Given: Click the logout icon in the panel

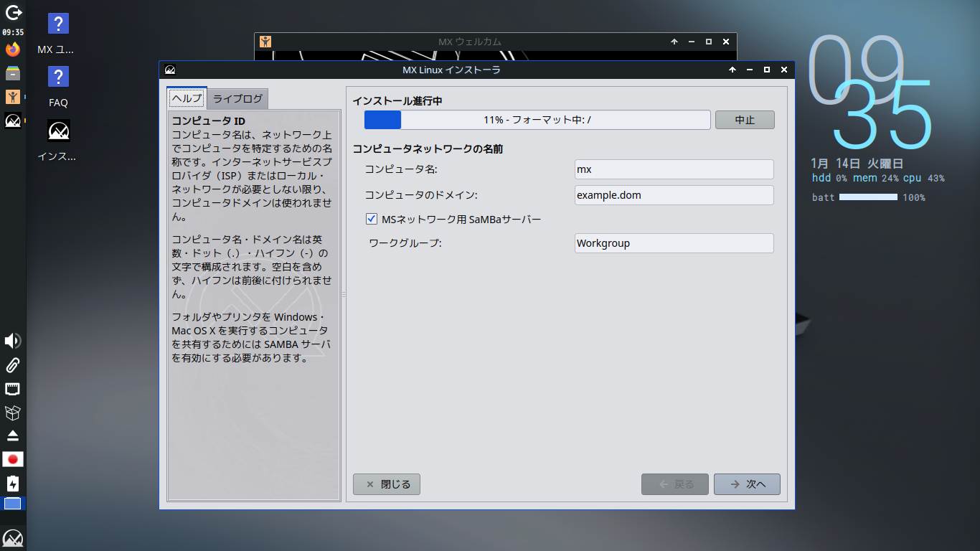Looking at the screenshot, I should 13,12.
